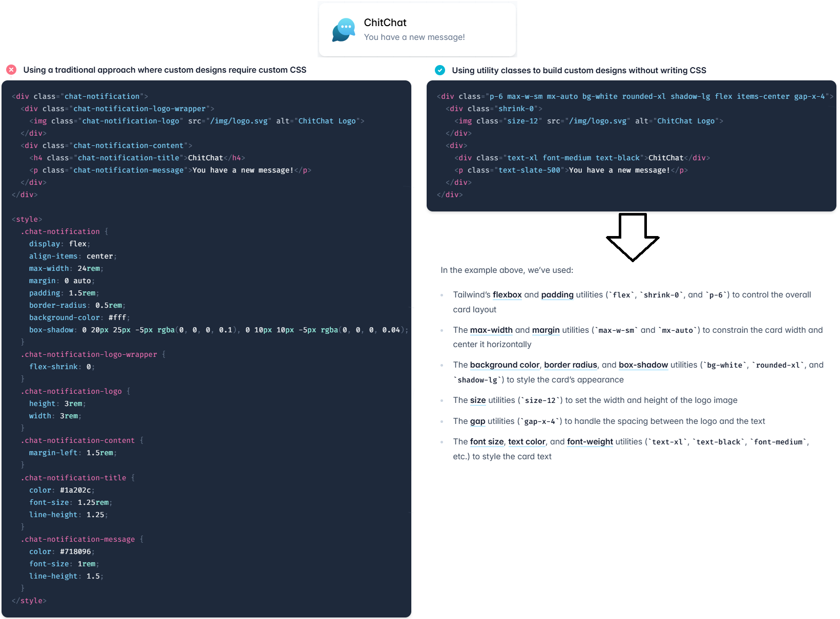Follow the margin utilities link
Image resolution: width=840 pixels, height=619 pixels.
point(545,330)
